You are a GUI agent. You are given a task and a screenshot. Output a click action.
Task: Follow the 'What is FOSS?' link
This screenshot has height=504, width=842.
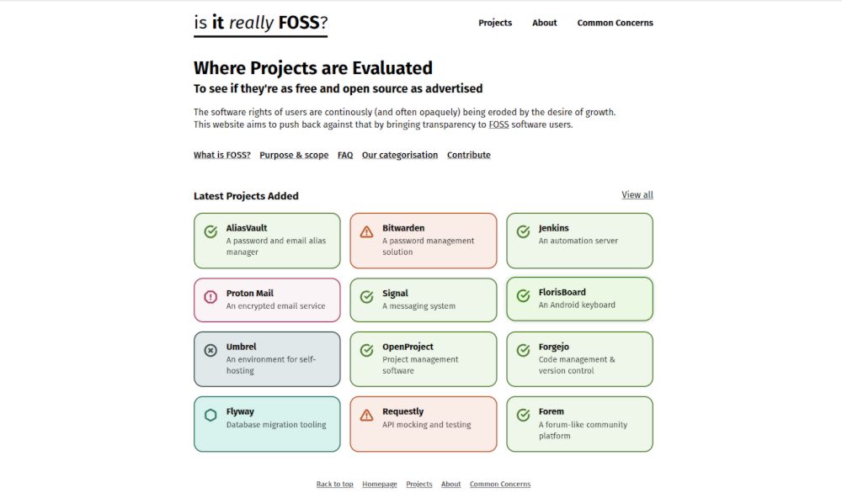tap(222, 155)
